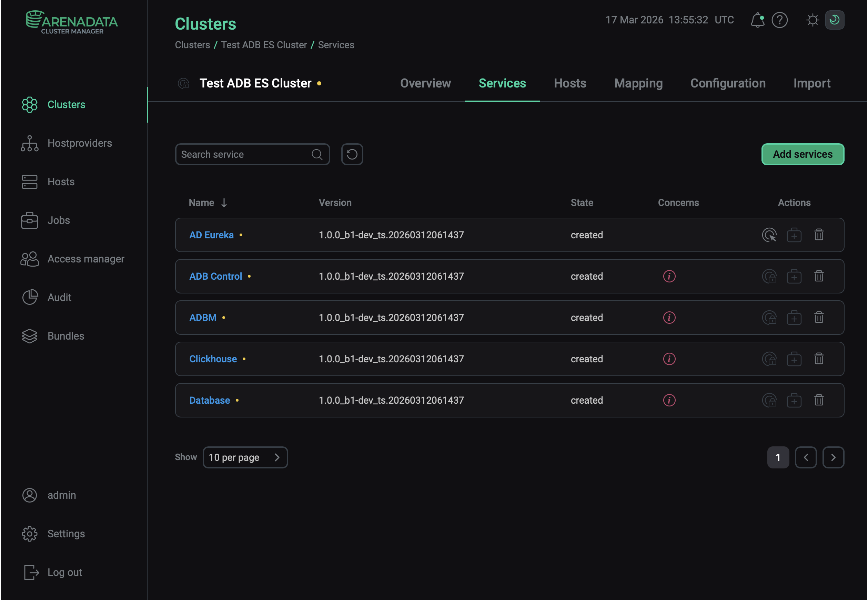868x600 pixels.
Task: Go to the next page of services
Action: 834,457
